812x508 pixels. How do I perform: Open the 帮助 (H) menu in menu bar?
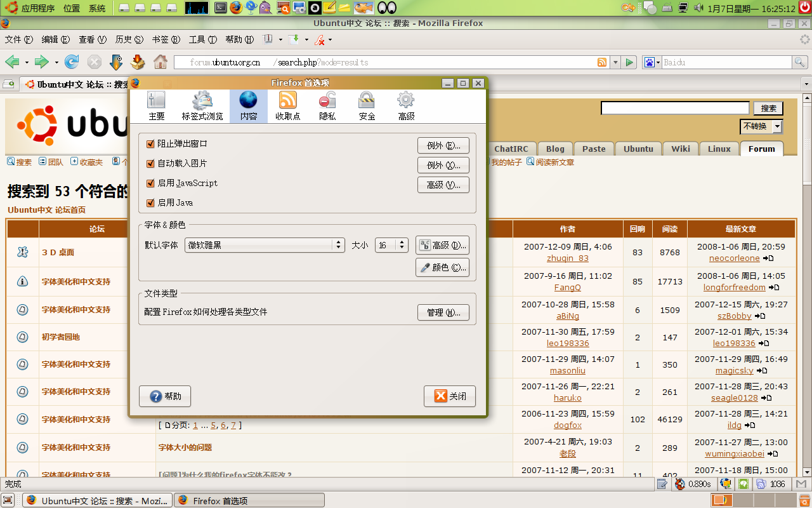[x=240, y=39]
